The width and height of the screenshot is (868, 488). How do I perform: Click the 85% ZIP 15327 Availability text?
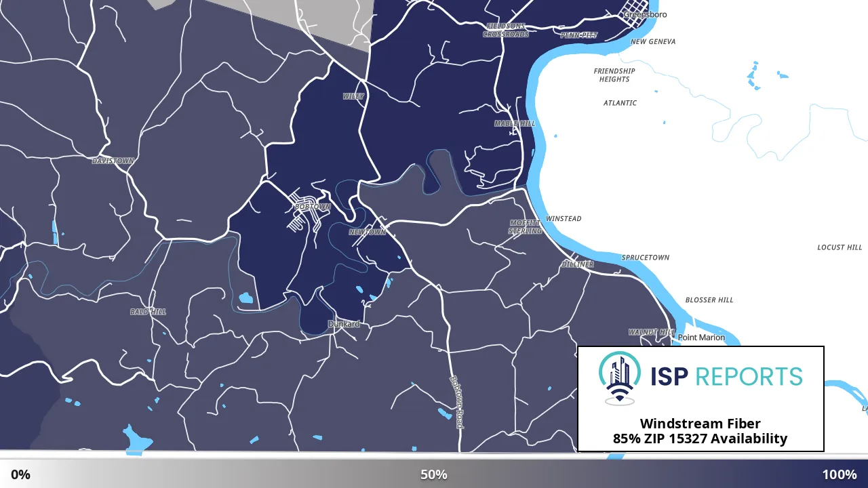click(x=701, y=439)
